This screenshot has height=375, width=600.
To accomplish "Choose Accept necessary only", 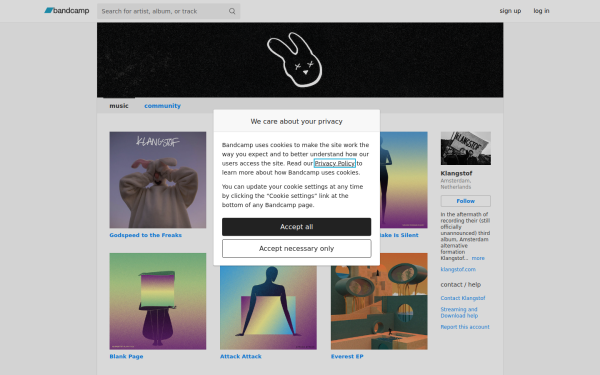I will point(297,249).
